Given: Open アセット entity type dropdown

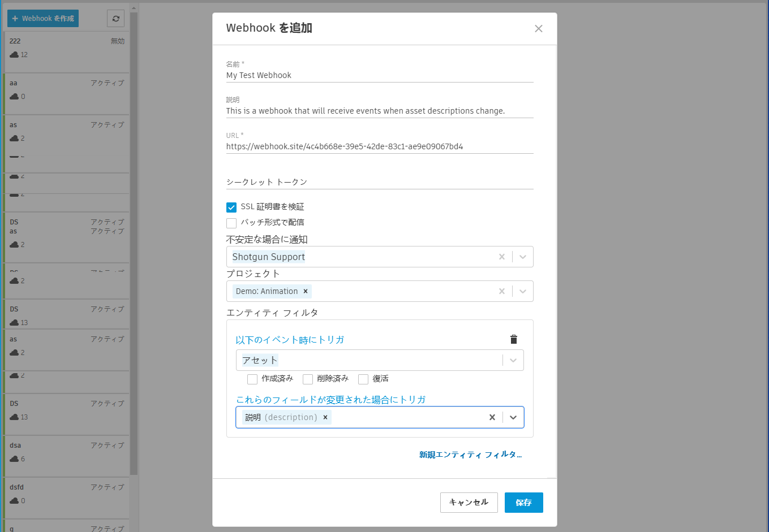Looking at the screenshot, I should (380, 360).
